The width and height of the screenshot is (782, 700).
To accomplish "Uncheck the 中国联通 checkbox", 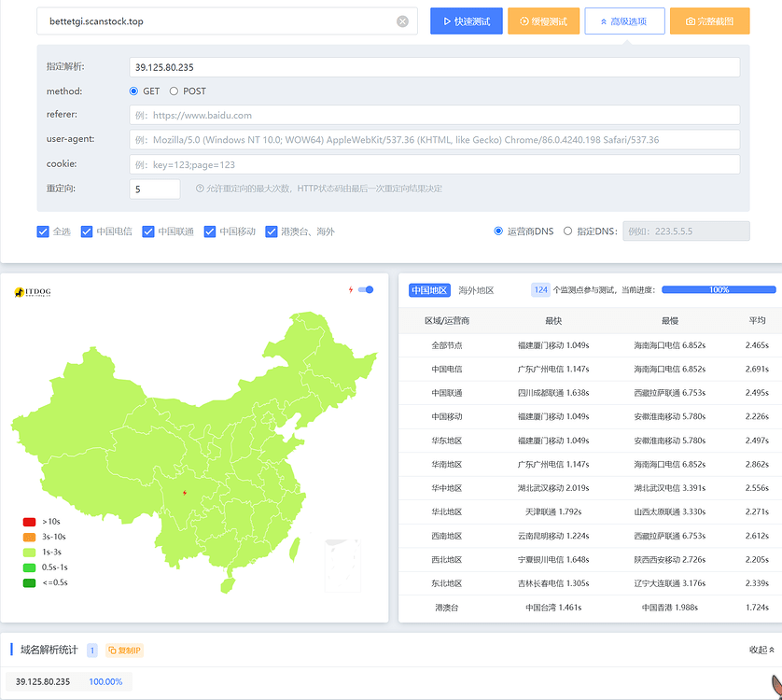I will (x=148, y=231).
